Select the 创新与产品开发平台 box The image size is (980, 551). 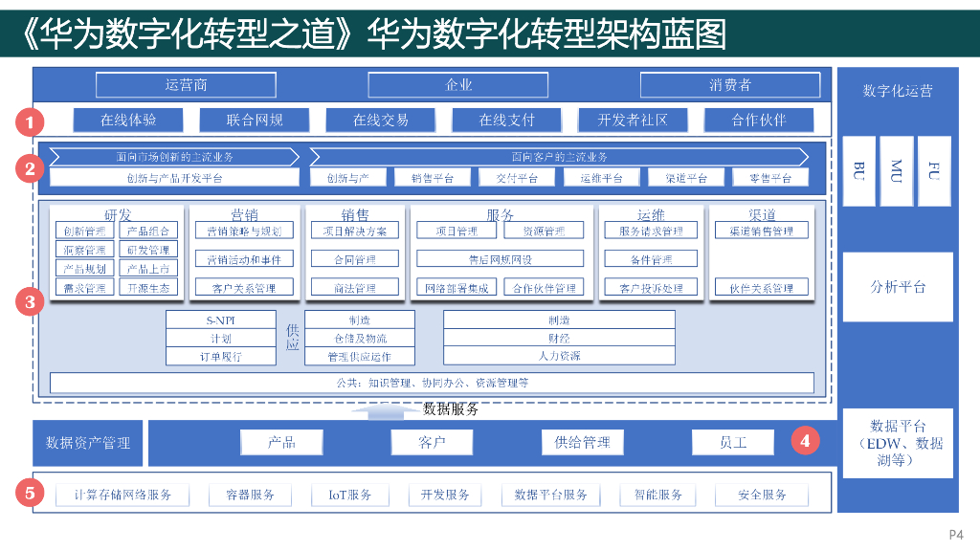click(174, 178)
